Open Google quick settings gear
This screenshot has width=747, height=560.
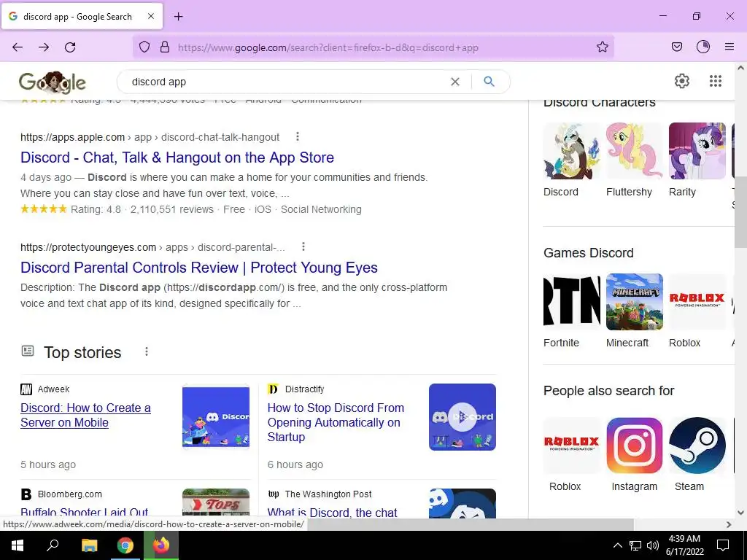pos(682,82)
